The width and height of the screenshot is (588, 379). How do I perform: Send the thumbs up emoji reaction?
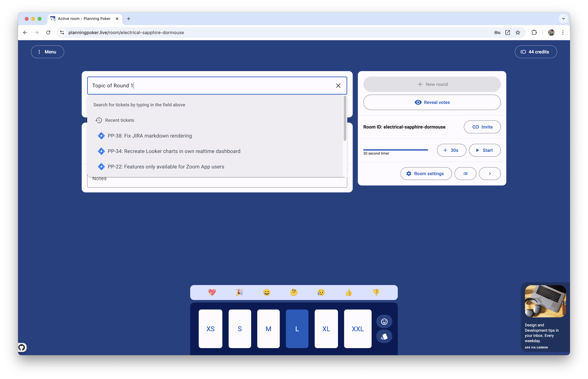pos(349,292)
